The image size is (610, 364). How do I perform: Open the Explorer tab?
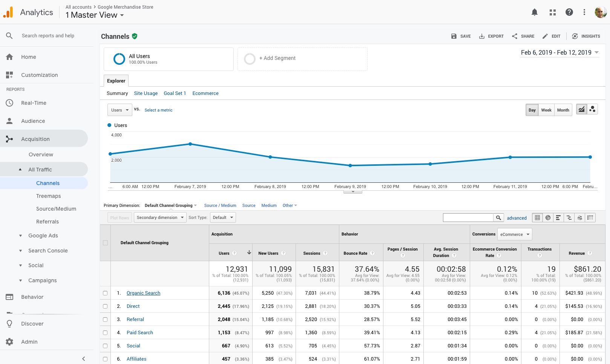[x=116, y=81]
